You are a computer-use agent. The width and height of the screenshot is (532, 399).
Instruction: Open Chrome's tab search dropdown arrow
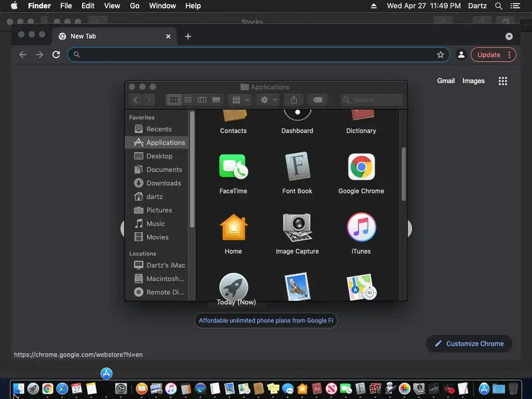(x=509, y=36)
